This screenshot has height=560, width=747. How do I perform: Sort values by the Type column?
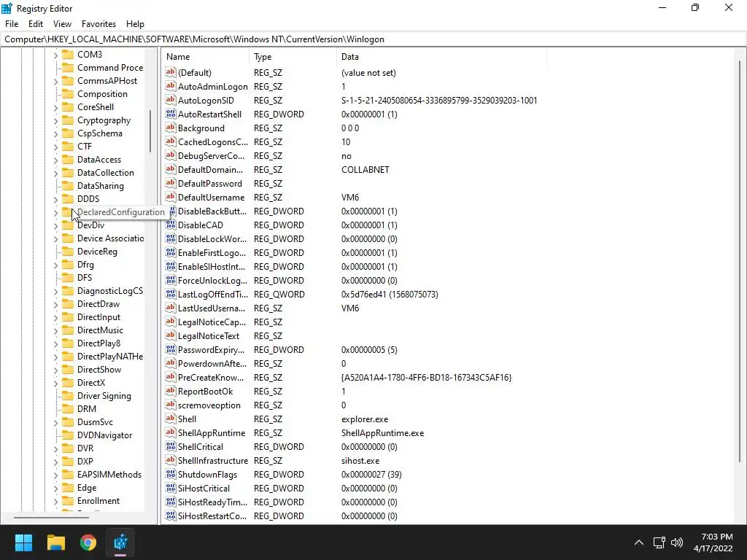point(293,57)
